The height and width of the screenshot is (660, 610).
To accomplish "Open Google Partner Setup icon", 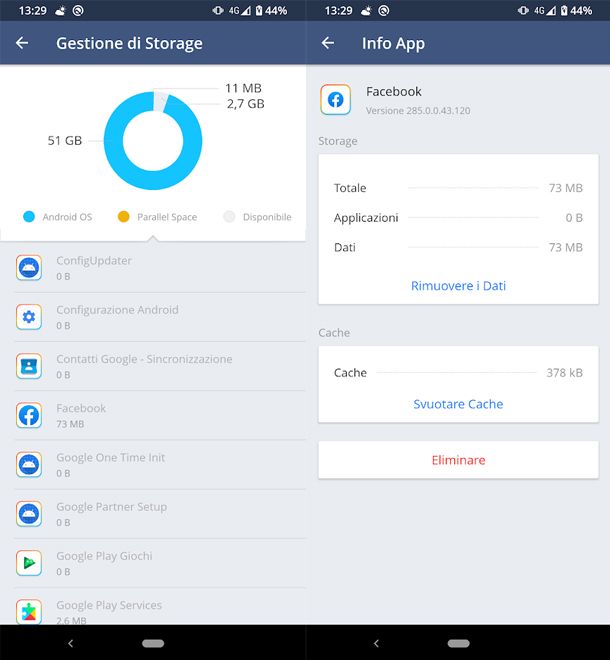I will click(29, 514).
